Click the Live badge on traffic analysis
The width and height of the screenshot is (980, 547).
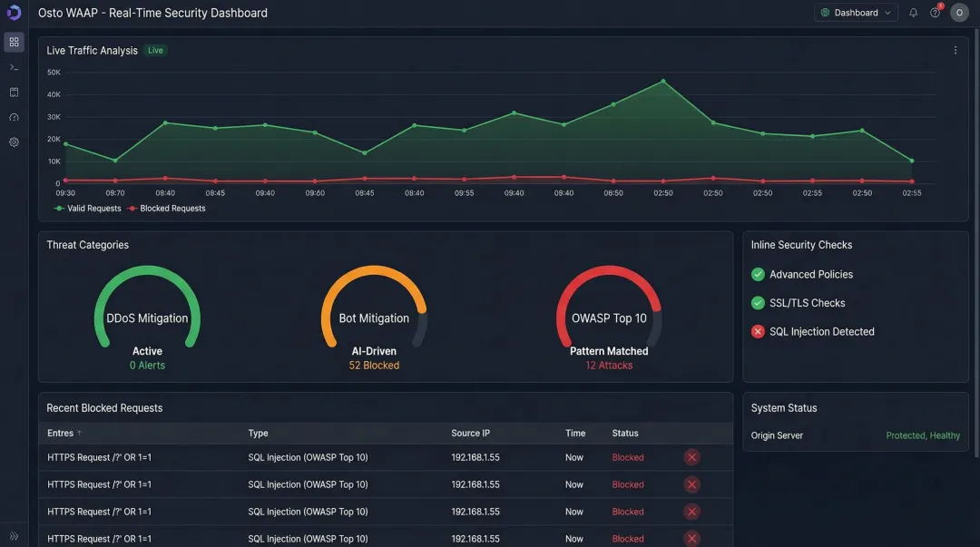[x=154, y=50]
